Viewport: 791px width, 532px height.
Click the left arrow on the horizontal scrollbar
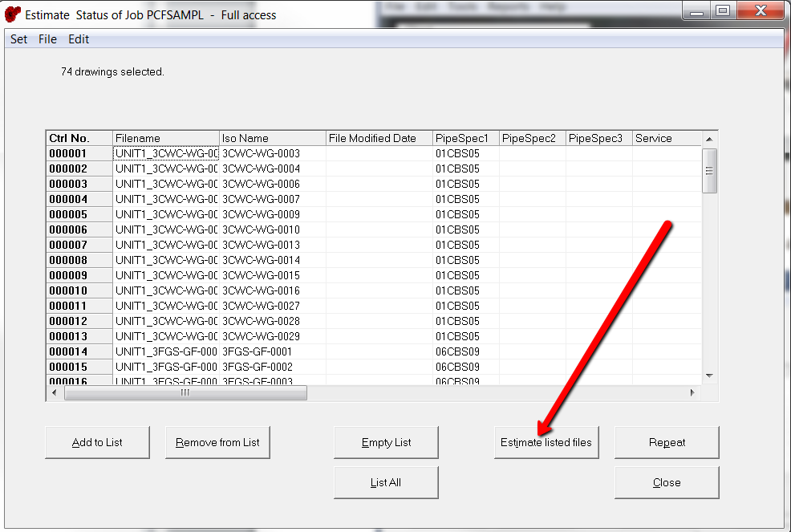click(x=53, y=393)
